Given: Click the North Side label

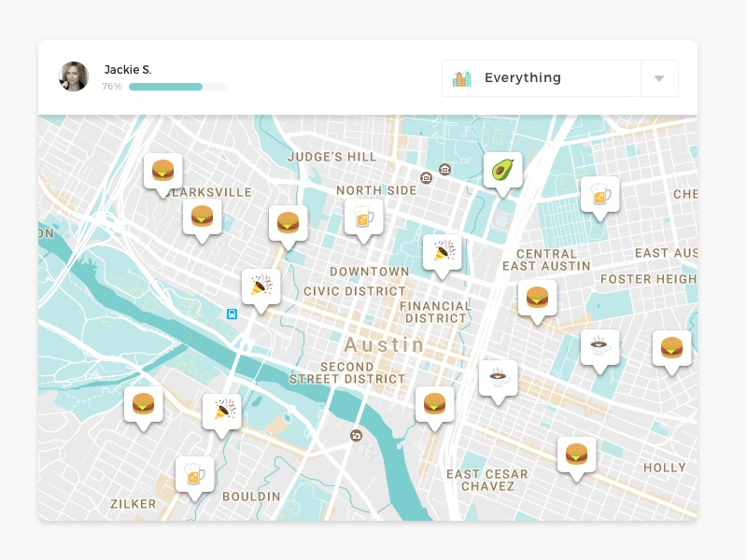Looking at the screenshot, I should 376,190.
